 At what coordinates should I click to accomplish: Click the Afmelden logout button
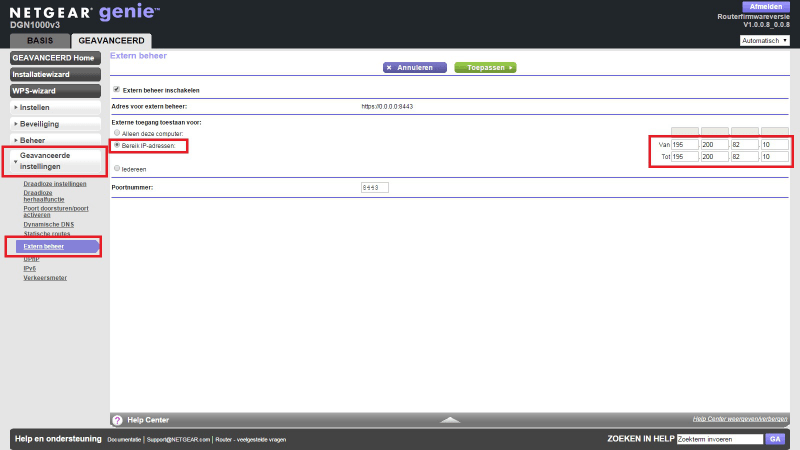click(766, 7)
